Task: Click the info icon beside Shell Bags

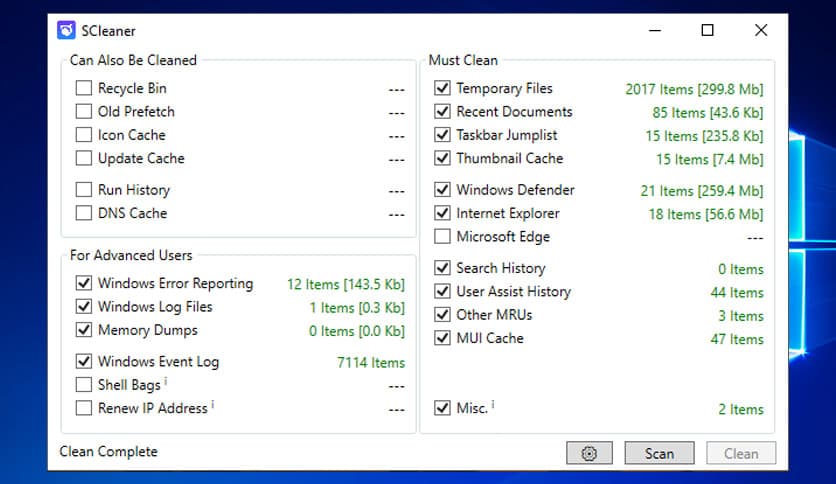Action: pos(166,381)
